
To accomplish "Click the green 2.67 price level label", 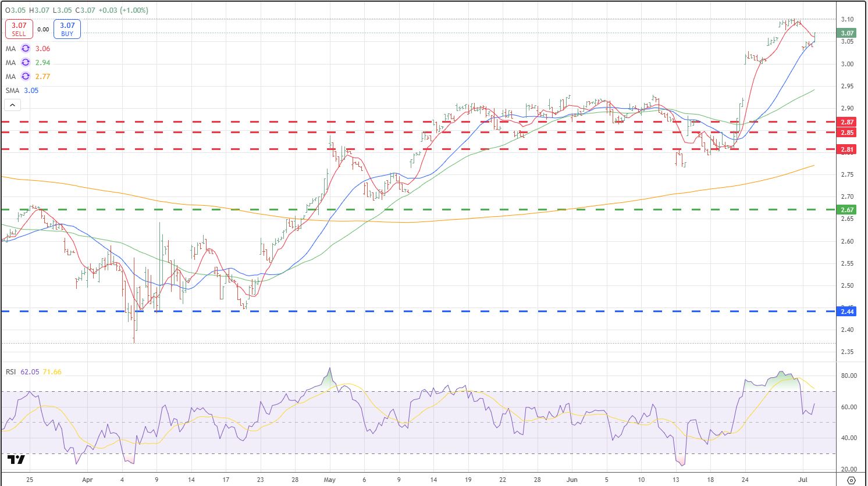I will 847,210.
